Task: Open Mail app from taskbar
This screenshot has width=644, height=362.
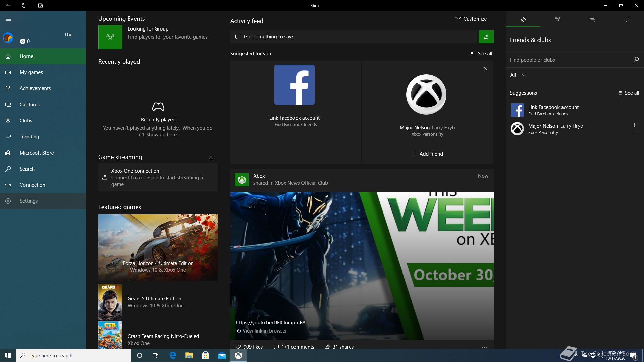Action: click(222, 355)
